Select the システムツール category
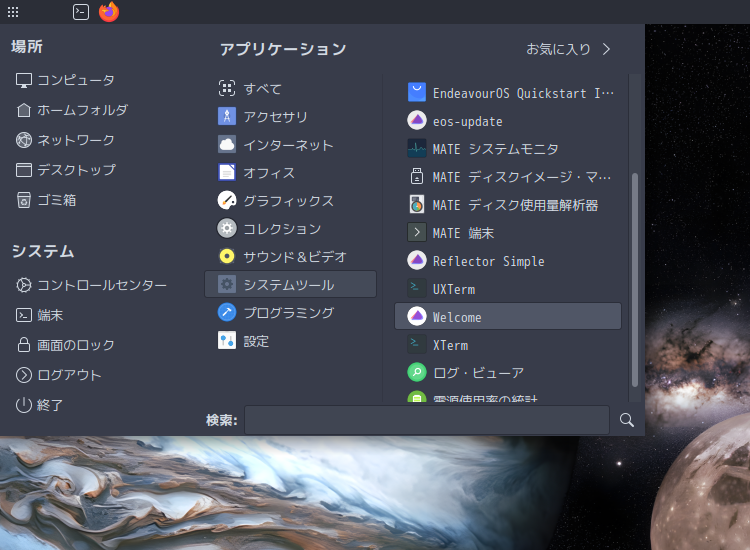 [x=290, y=285]
